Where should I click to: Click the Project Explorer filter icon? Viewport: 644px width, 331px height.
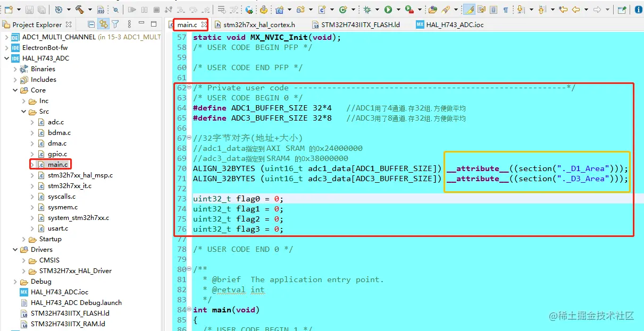tap(115, 24)
